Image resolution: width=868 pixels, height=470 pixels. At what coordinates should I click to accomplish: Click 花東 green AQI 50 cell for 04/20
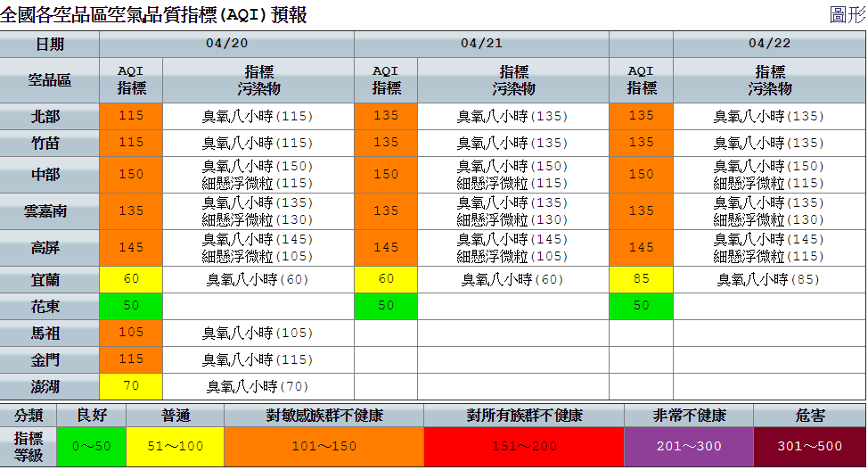[x=131, y=306]
